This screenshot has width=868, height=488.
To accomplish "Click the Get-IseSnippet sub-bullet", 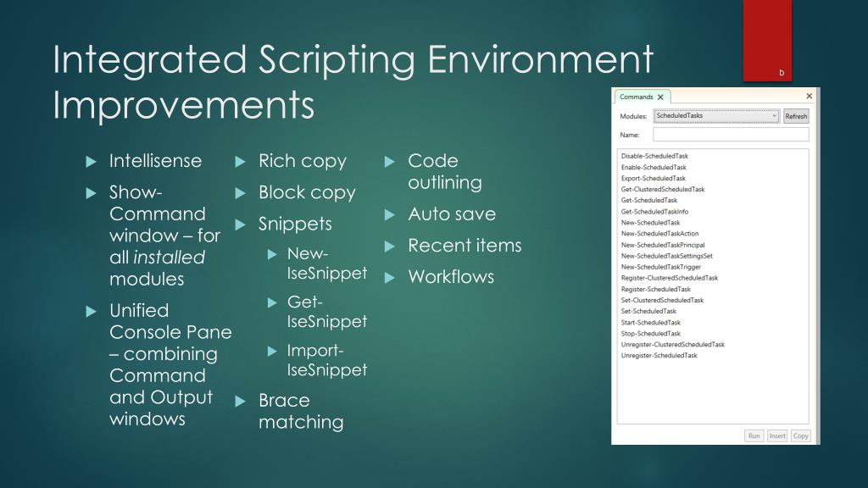I will [x=326, y=312].
